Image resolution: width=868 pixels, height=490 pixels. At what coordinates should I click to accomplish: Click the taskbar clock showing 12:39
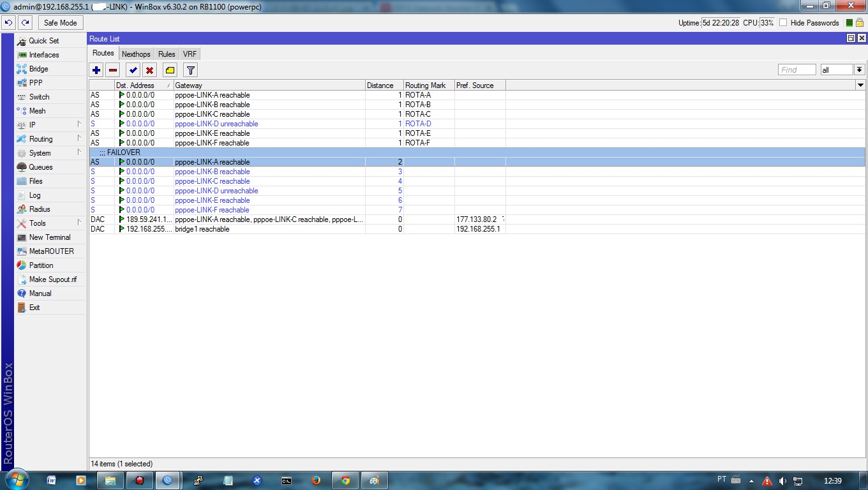tap(832, 480)
